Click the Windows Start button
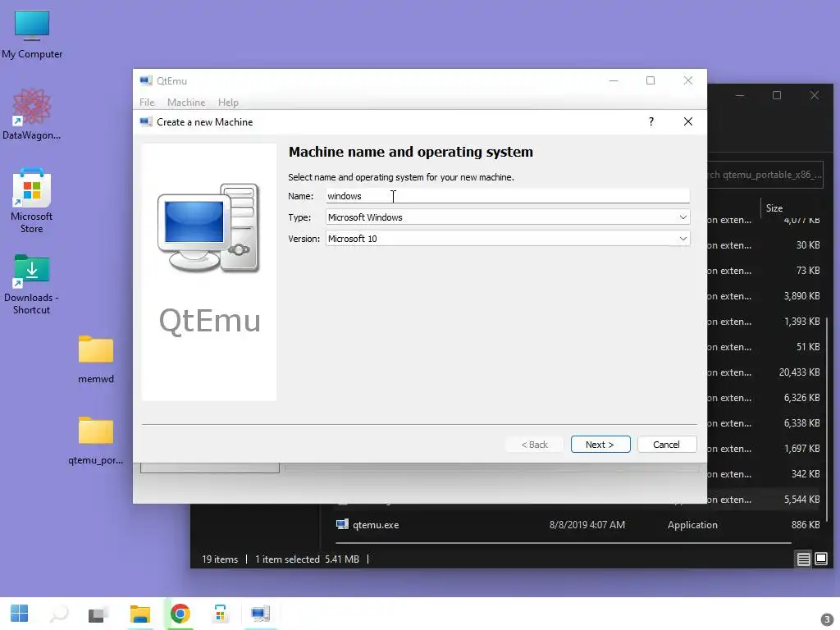Viewport: 840px width, 630px height. [20, 614]
